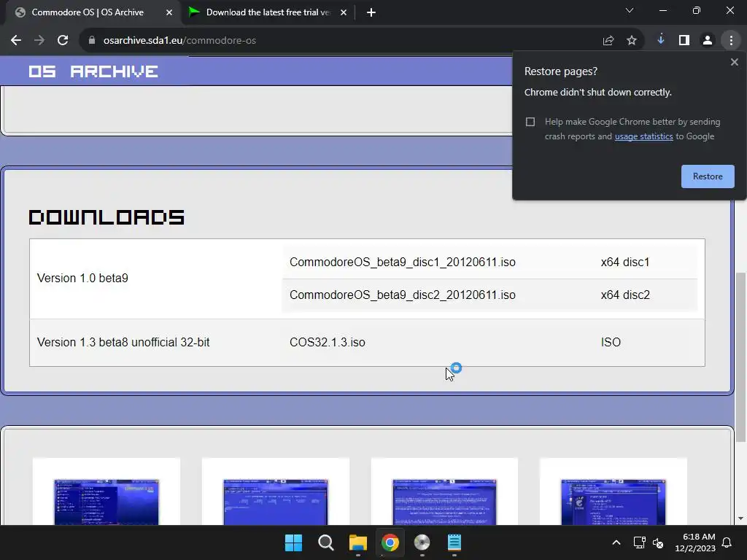Open the network status tray icon
Screen dimensions: 747x560
[639, 542]
